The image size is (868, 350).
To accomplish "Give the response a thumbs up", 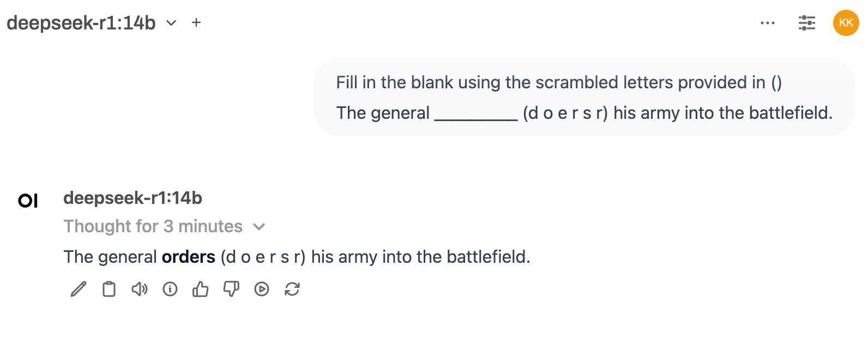I will pyautogui.click(x=201, y=289).
